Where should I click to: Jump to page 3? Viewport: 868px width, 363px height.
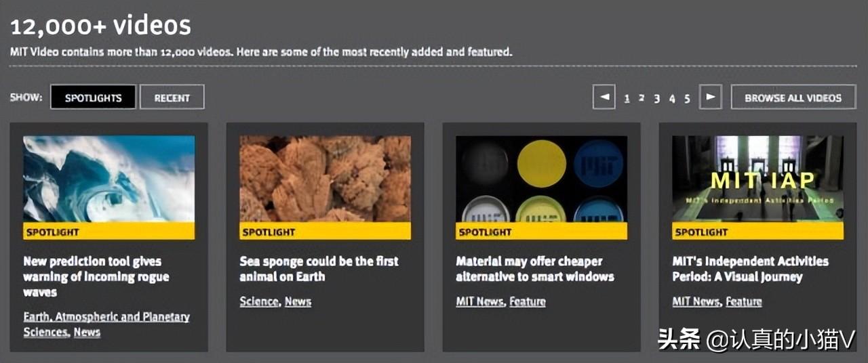[x=656, y=99]
